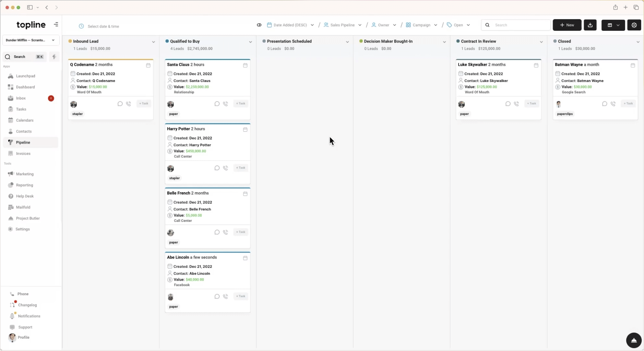Expand the Qualified to Buy column chevron
Image resolution: width=644 pixels, height=351 pixels.
(x=250, y=42)
